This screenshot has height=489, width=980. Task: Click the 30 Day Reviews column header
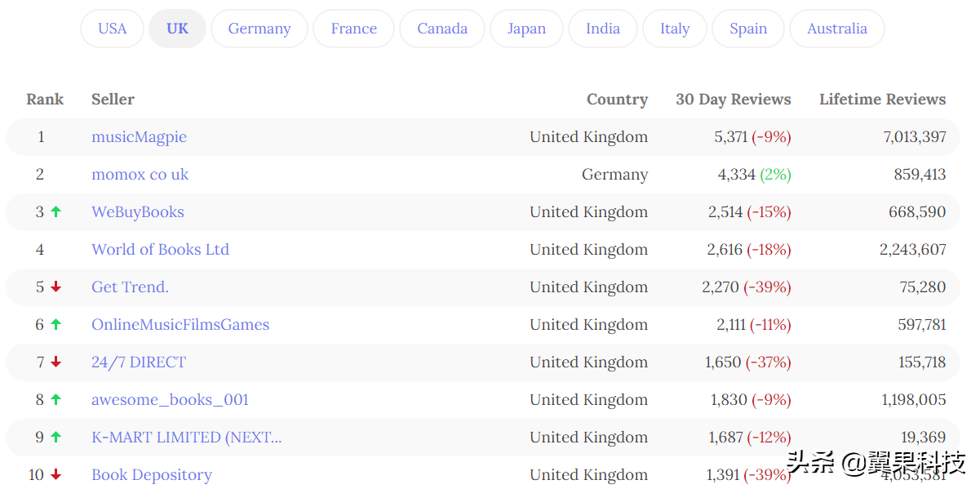pos(734,100)
